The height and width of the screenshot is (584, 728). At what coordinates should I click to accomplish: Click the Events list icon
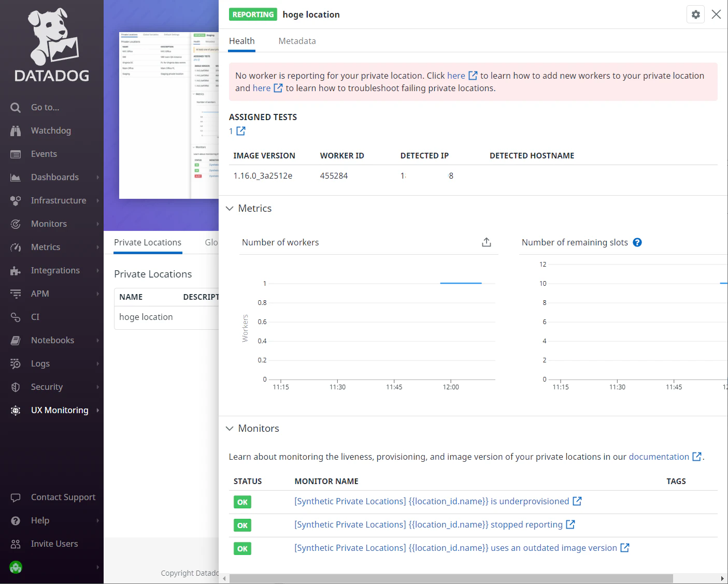(16, 154)
